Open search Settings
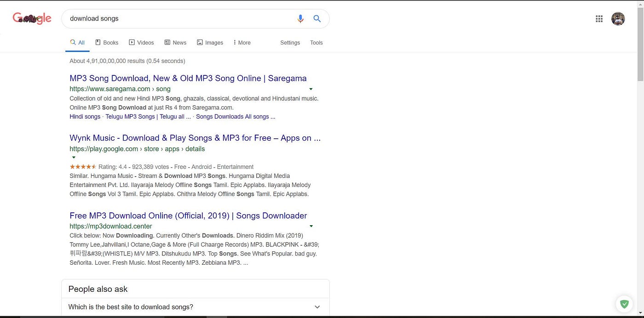This screenshot has height=318, width=644. (290, 43)
